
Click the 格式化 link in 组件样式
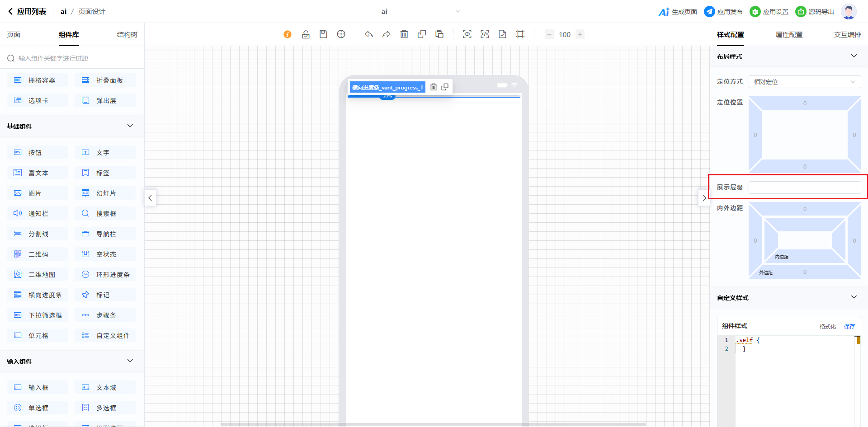coord(827,326)
